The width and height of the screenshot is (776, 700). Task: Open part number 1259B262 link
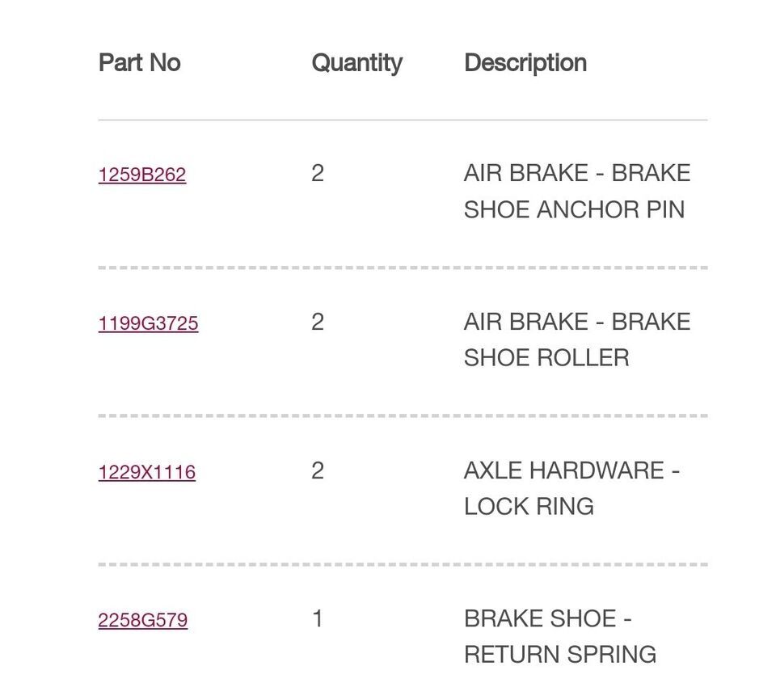coord(142,175)
